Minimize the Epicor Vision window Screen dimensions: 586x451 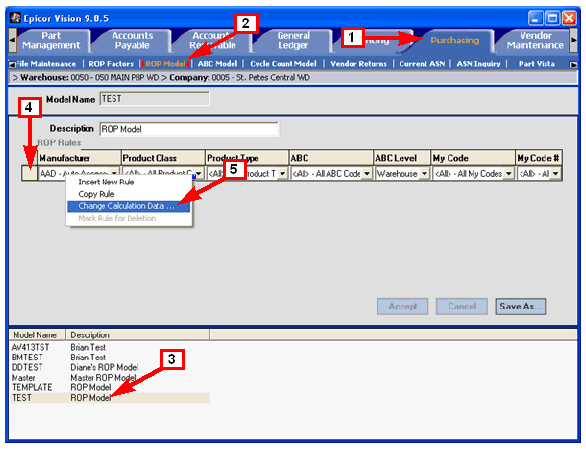point(535,18)
